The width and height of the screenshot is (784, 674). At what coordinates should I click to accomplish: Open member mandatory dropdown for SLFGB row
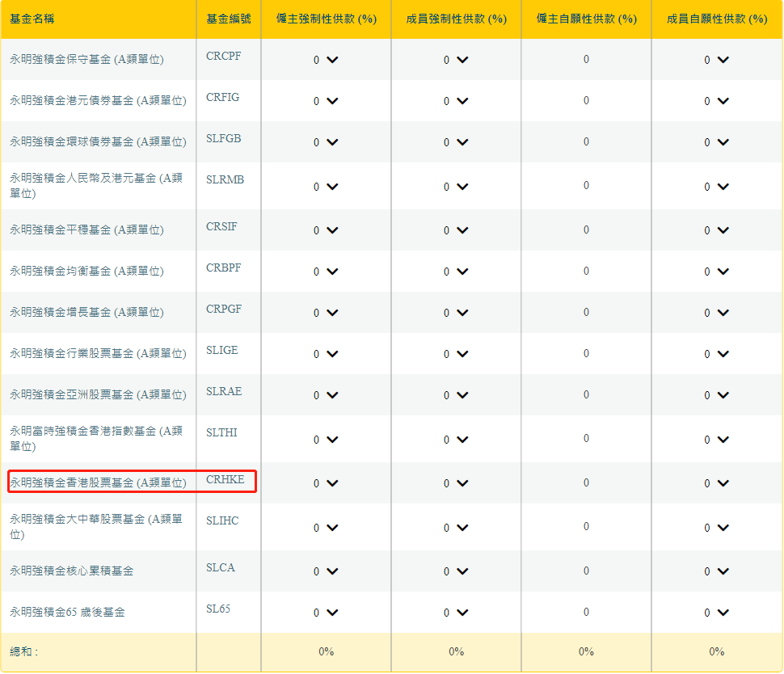pyautogui.click(x=456, y=142)
